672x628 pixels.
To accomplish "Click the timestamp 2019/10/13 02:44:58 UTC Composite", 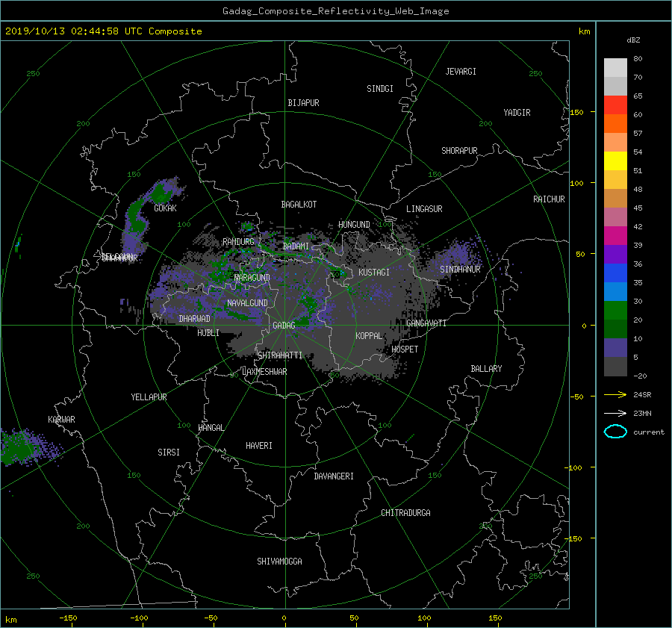I will coord(103,31).
